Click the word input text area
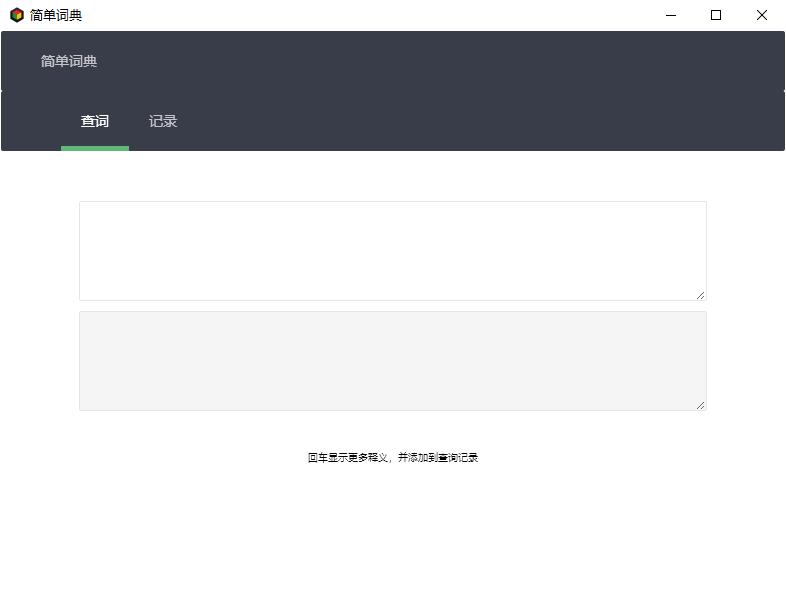 393,251
